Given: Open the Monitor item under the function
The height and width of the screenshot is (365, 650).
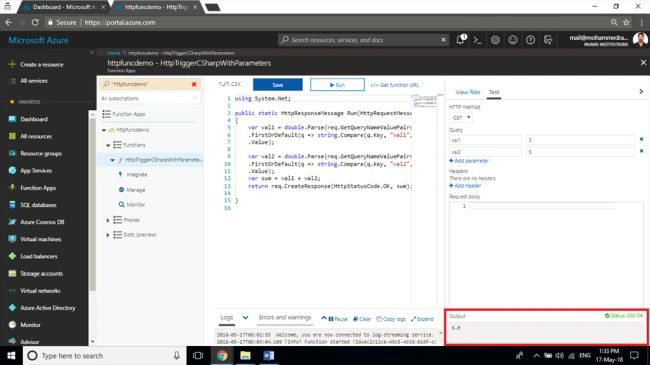Looking at the screenshot, I should tap(136, 204).
